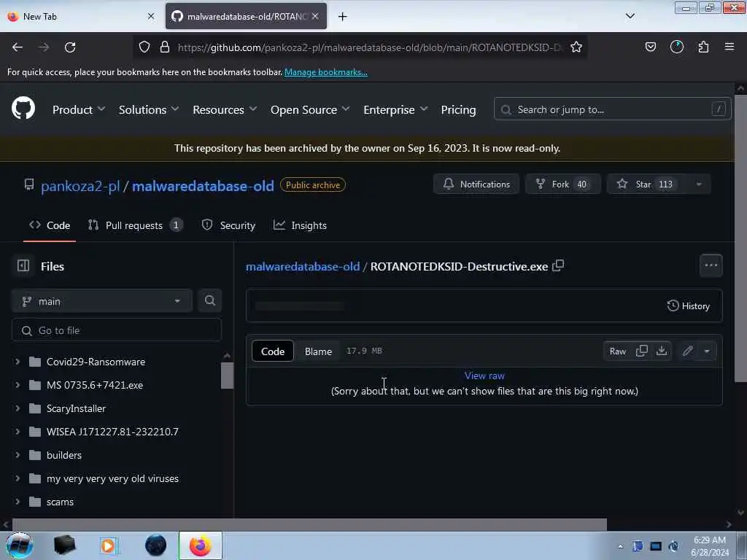The width and height of the screenshot is (747, 560).
Task: Copy file path icon beside ROTANOTEDKSID-Destructive.exe
Action: pos(558,265)
